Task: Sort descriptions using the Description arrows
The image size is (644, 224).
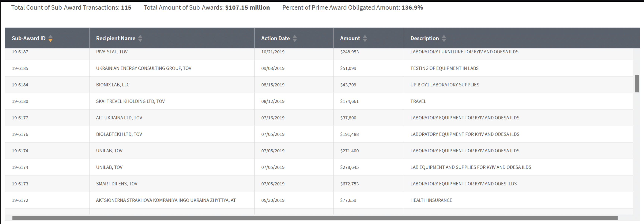Action: [444, 39]
